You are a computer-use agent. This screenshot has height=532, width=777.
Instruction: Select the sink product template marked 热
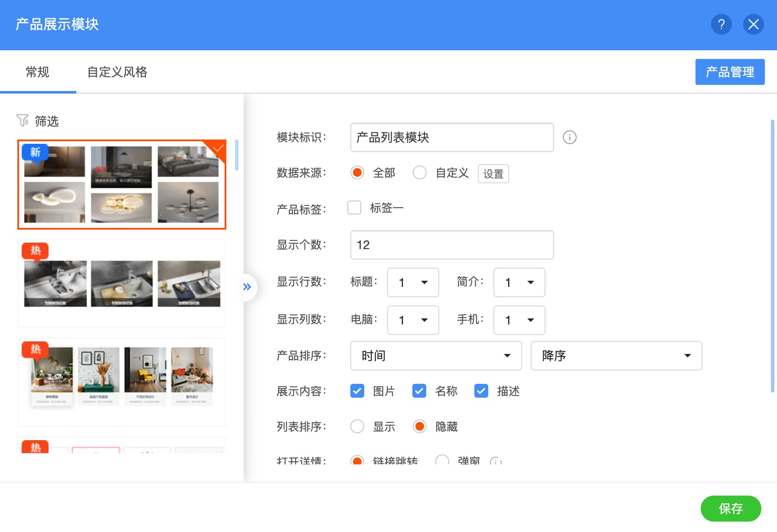coord(122,283)
